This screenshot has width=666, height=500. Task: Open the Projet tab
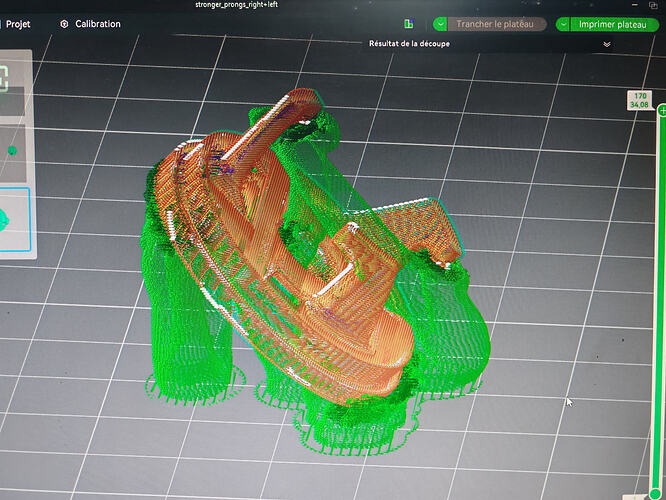[18, 24]
